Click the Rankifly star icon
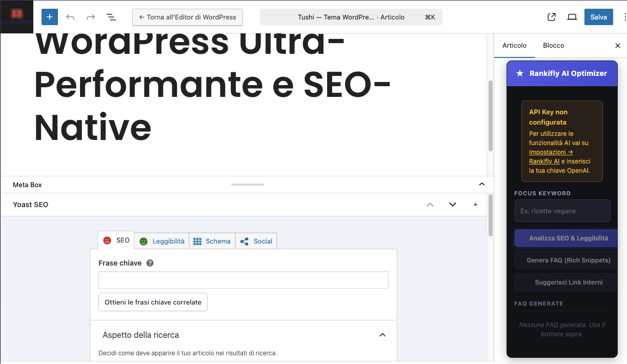This screenshot has height=364, width=627. tap(519, 73)
